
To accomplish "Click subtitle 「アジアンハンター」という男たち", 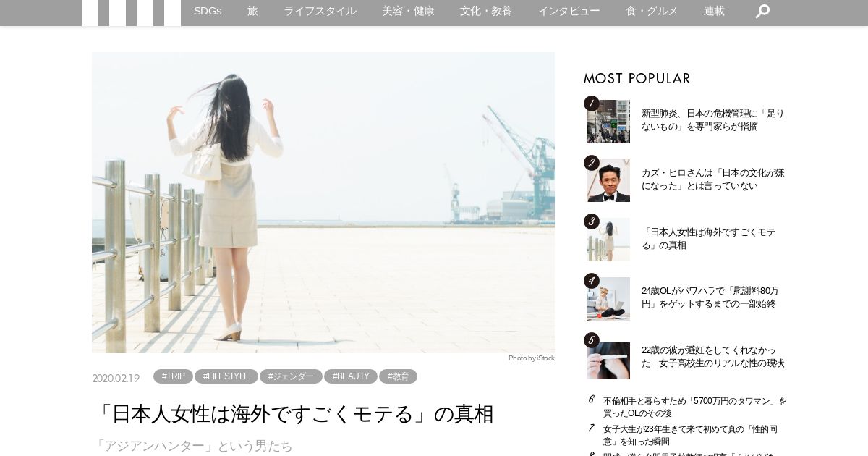I will [193, 446].
